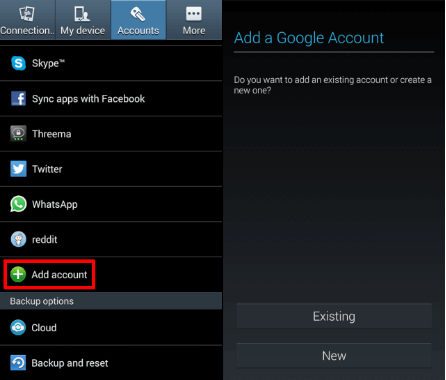Tap the My device tab icon
The image size is (446, 380).
pos(82,14)
